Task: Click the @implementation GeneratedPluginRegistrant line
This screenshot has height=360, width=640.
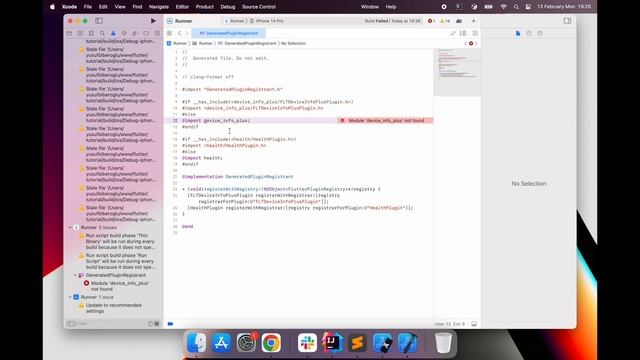Action: (x=238, y=177)
